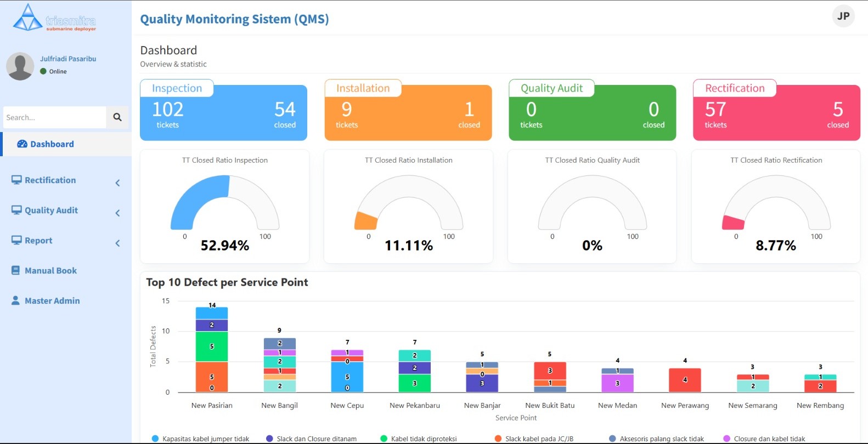Click Julfriadi Pasaribu profile picture
The height and width of the screenshot is (444, 868).
pyautogui.click(x=20, y=66)
